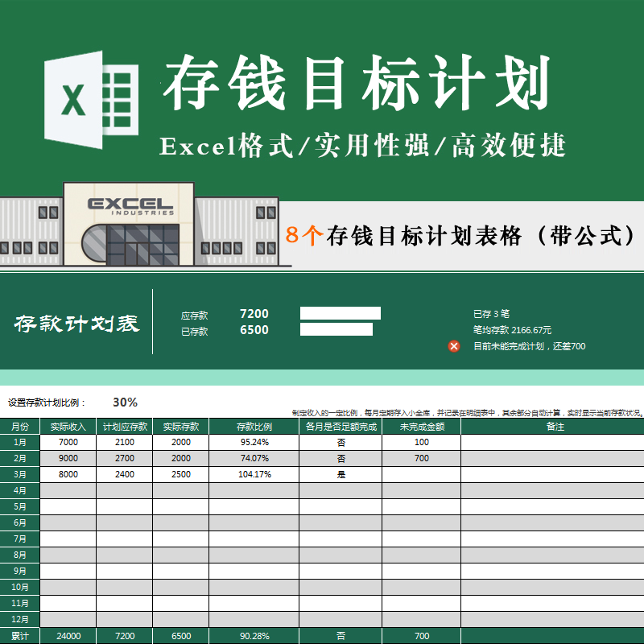Click the 700 cell in the 累计 row
Image resolution: width=644 pixels, height=644 pixels.
coord(422,636)
